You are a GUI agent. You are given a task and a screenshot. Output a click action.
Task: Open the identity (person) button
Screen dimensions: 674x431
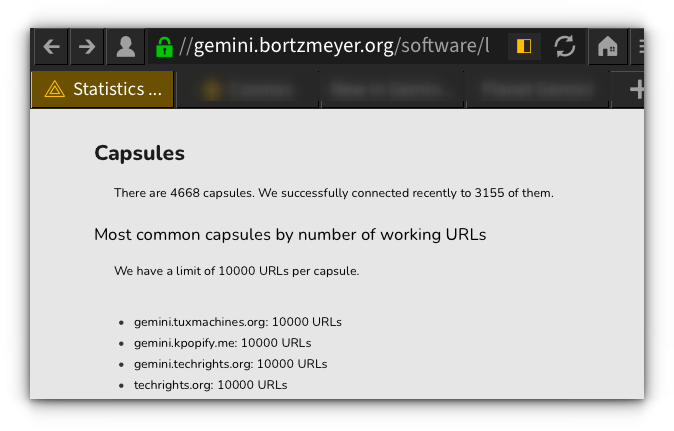(126, 46)
